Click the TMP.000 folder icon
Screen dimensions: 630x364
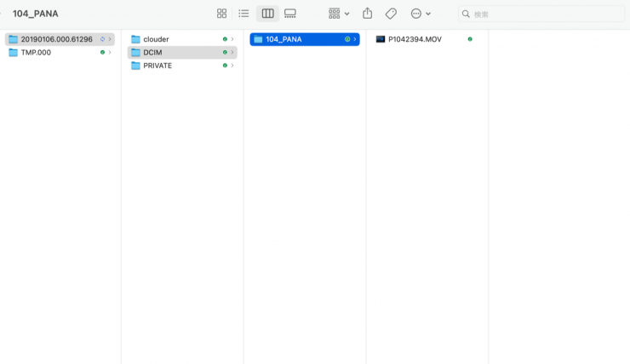(x=14, y=53)
